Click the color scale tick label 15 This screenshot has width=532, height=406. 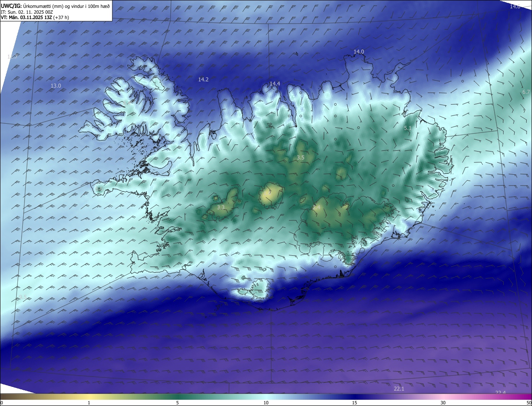pyautogui.click(x=355, y=403)
